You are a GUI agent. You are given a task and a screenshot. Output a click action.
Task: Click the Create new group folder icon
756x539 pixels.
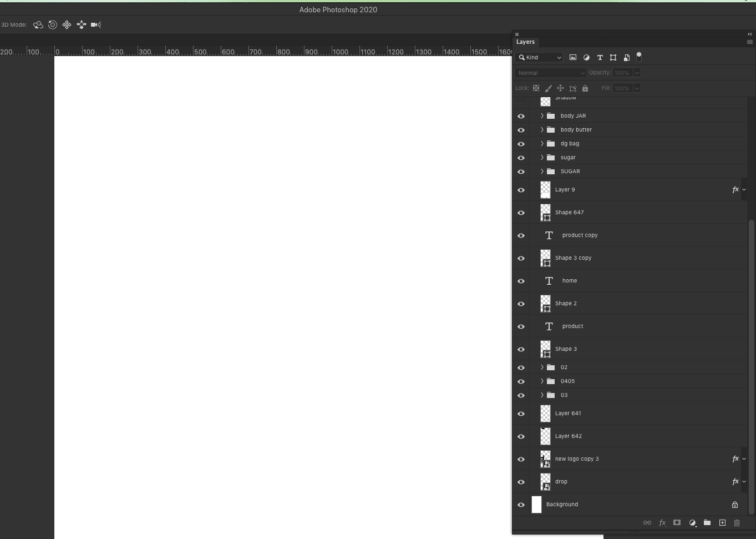pyautogui.click(x=707, y=523)
